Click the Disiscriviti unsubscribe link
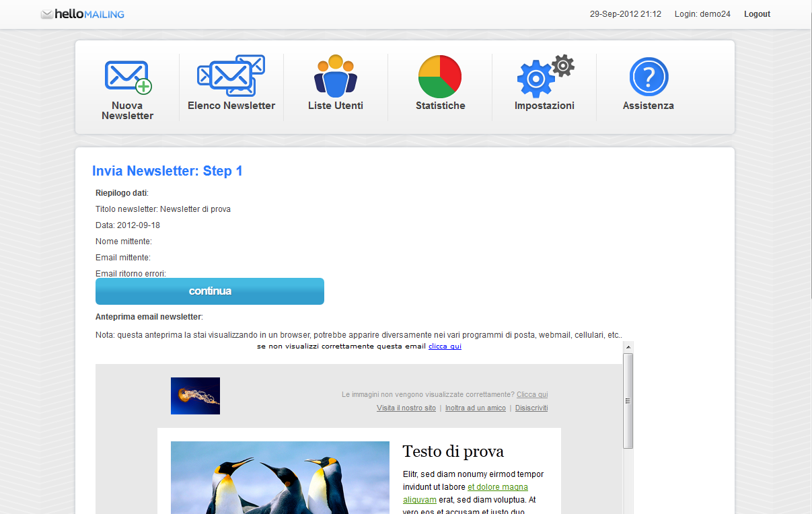812x514 pixels. coord(531,408)
